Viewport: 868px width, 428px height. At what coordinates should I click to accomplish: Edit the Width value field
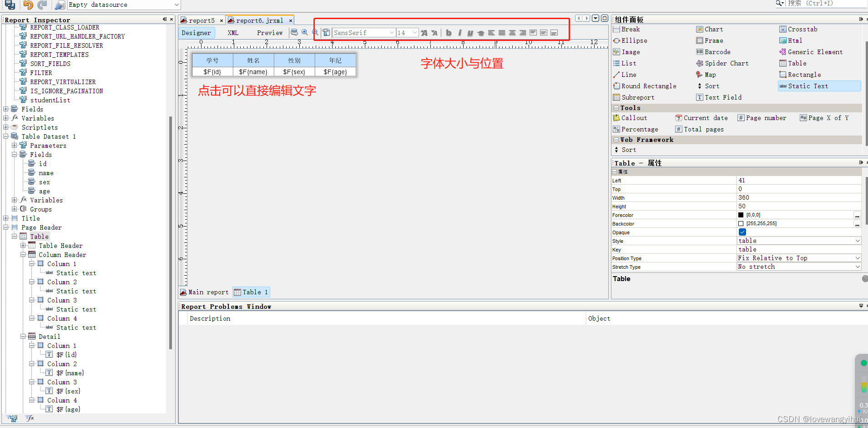point(799,197)
